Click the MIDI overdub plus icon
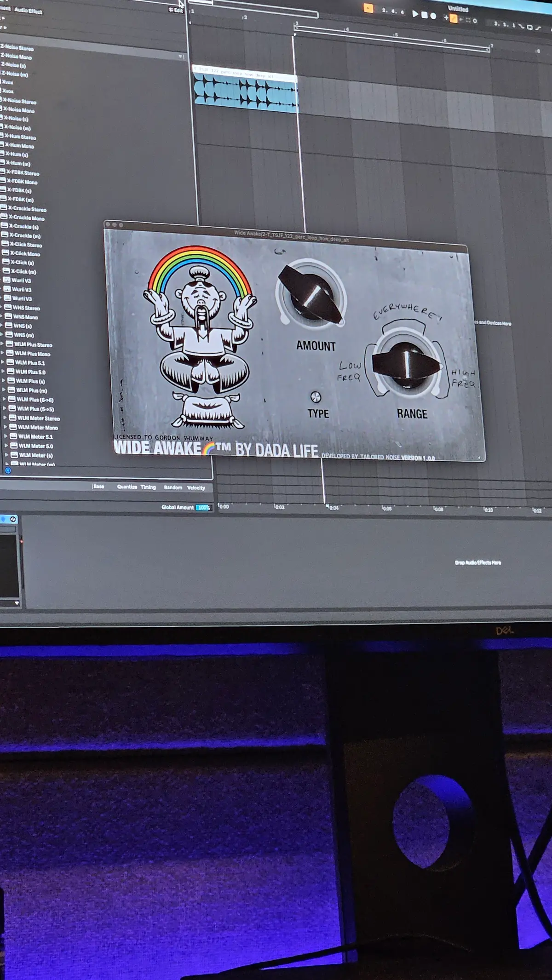 click(446, 17)
